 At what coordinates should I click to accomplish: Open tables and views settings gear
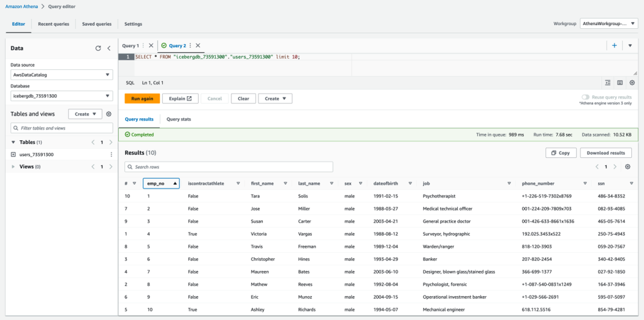click(109, 114)
